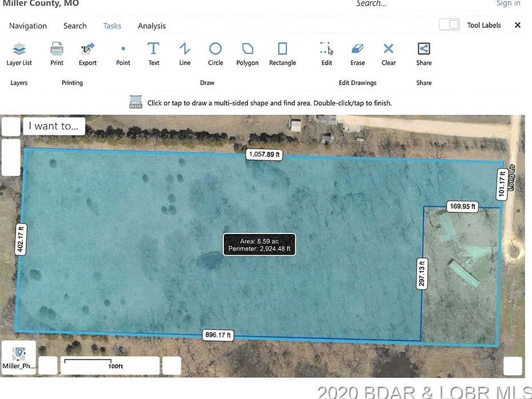Activate the Polygon drawing tool
Image resolution: width=532 pixels, height=399 pixels.
pos(247,54)
